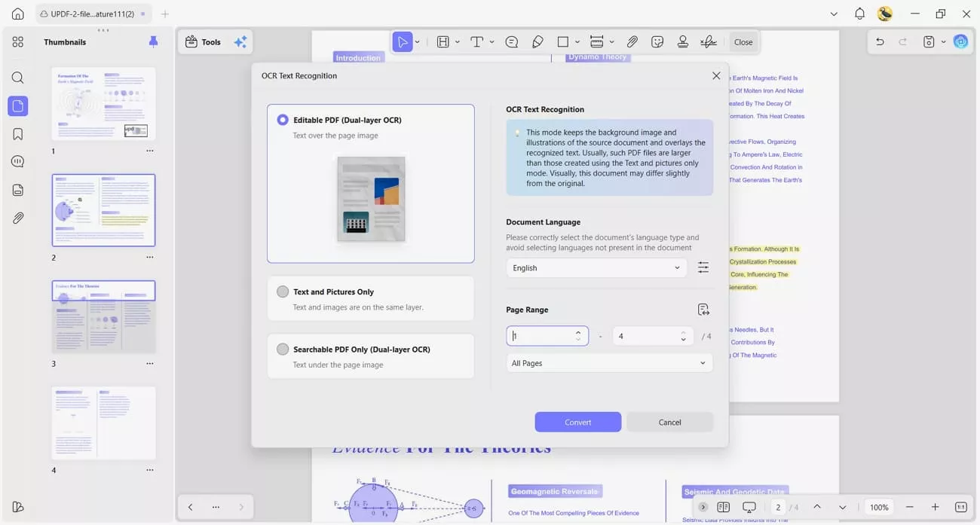Expand the All Pages range dropdown
980x525 pixels.
coord(609,362)
